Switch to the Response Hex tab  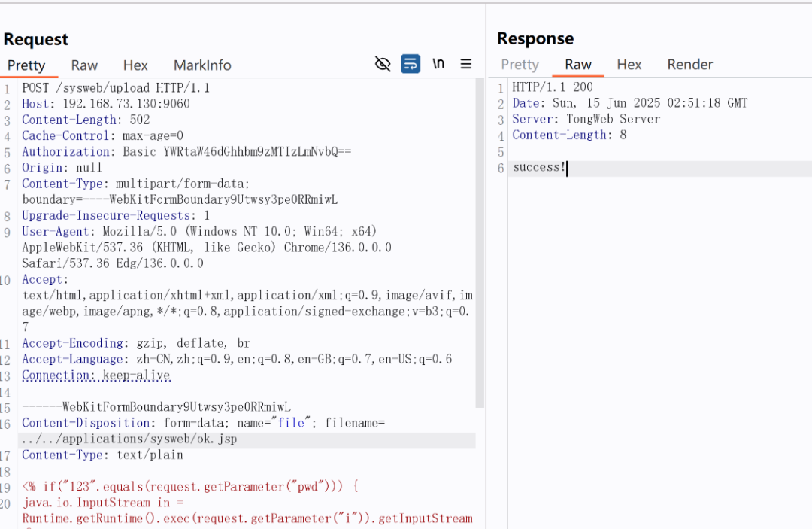pos(629,64)
